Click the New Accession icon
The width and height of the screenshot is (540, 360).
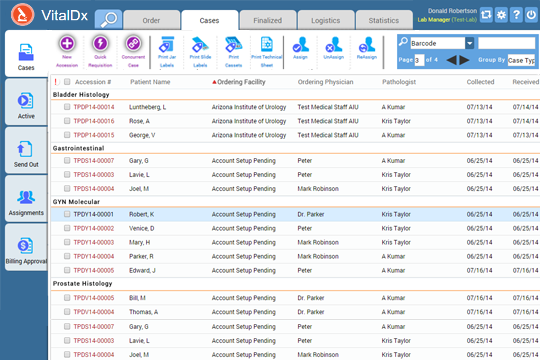[x=67, y=44]
